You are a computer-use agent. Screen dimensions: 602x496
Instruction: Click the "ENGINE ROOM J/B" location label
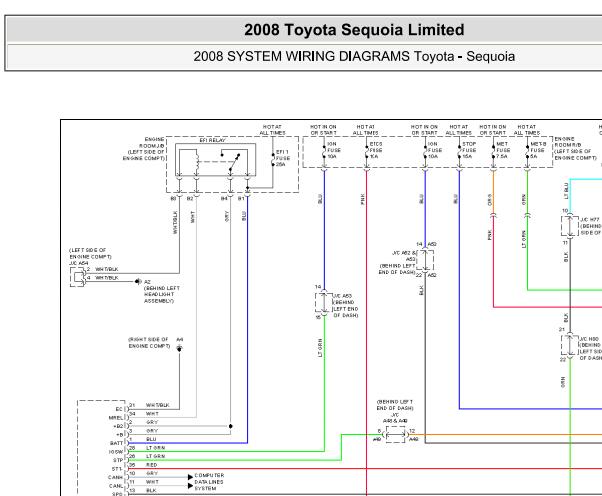(152, 142)
